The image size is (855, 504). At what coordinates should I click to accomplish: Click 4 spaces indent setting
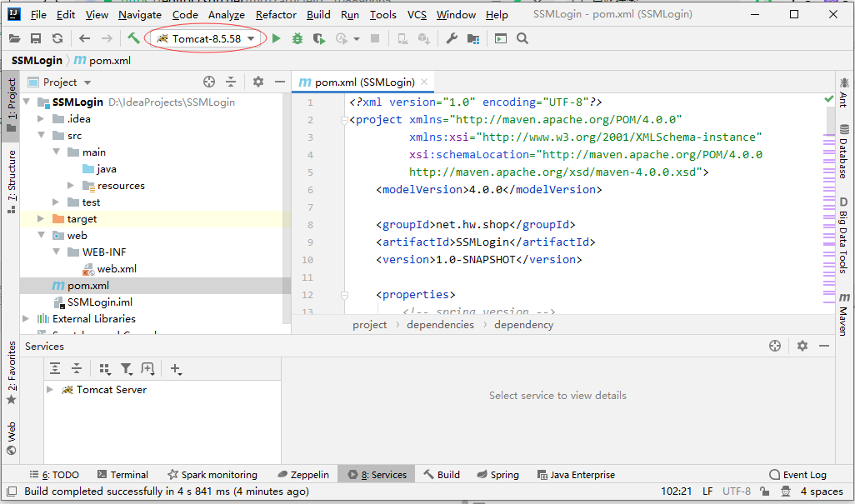tap(822, 491)
